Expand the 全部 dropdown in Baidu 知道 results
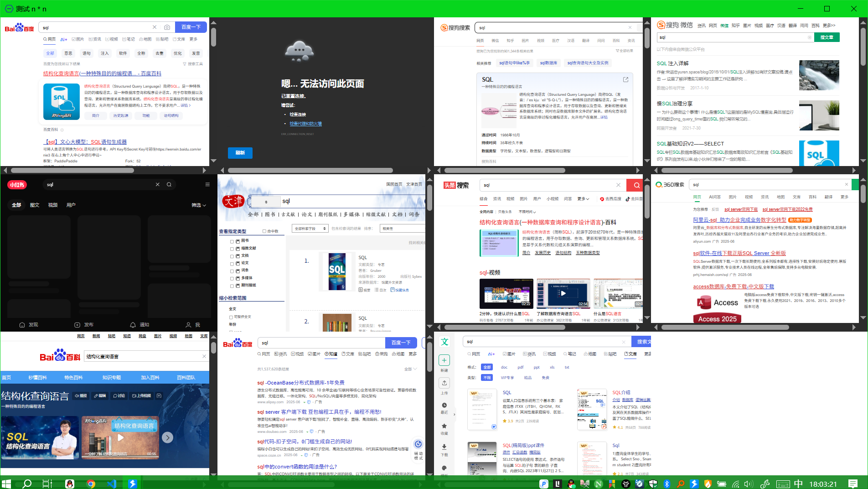Screen dimensions: 868x489 tap(410, 369)
